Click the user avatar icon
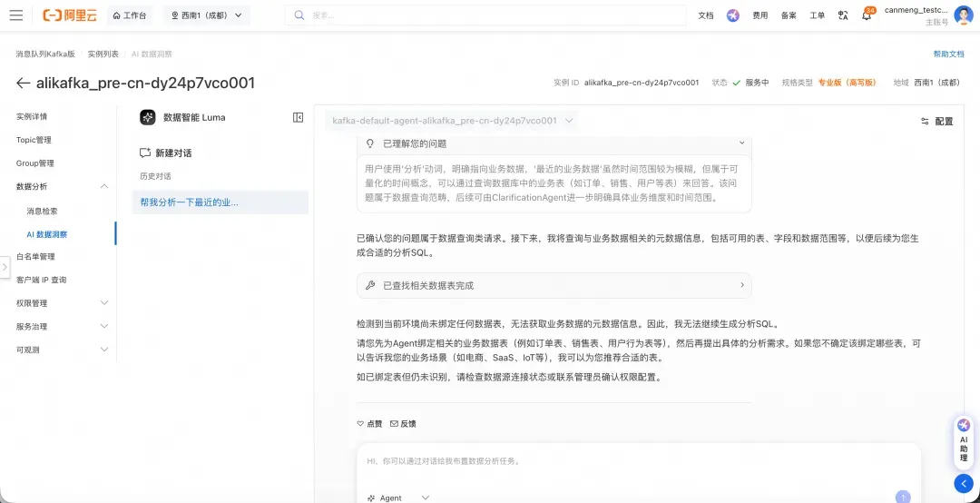This screenshot has height=503, width=980. 963,15
